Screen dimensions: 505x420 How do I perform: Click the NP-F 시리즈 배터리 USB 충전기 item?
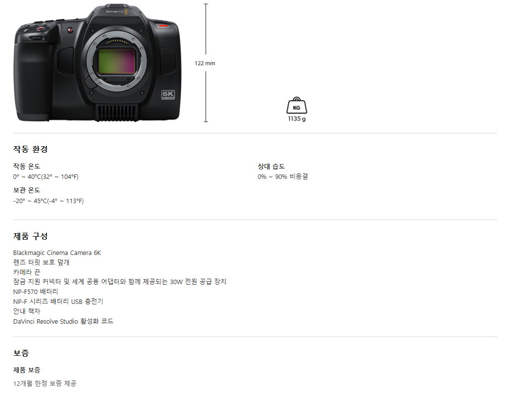(x=58, y=301)
